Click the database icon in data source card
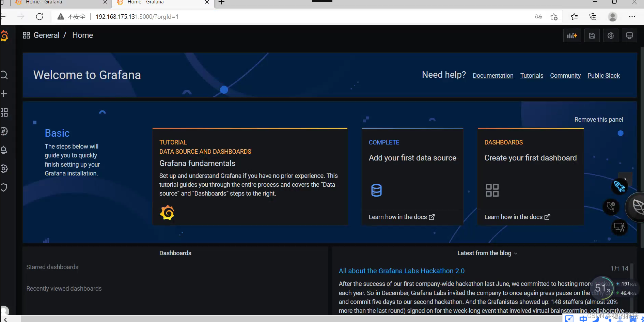This screenshot has width=644, height=322. [376, 190]
